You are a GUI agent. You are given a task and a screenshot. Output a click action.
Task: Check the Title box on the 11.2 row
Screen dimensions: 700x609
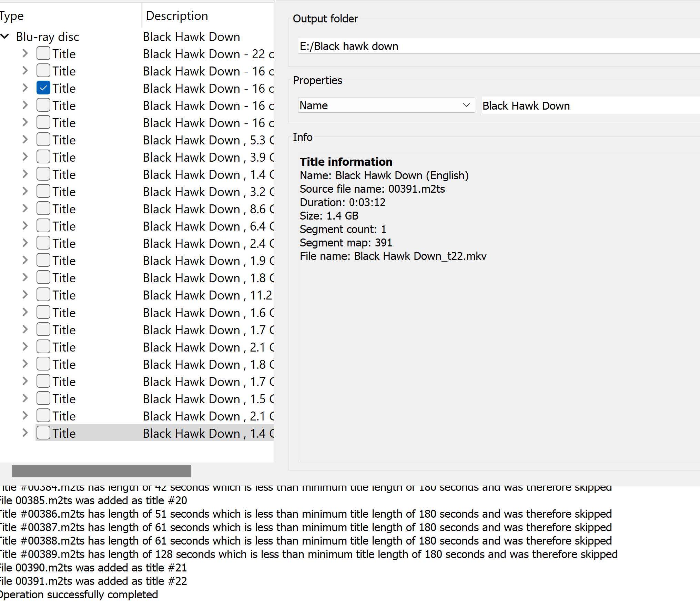click(x=43, y=295)
